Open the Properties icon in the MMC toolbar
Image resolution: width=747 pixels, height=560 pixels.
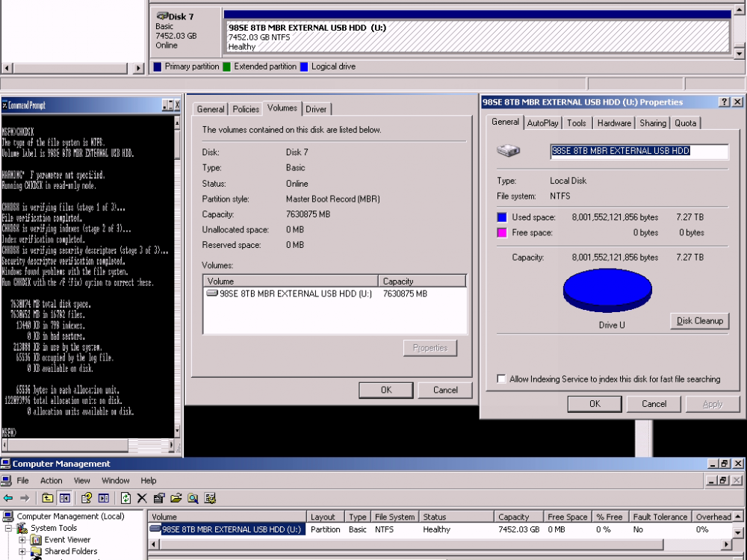coord(158,498)
